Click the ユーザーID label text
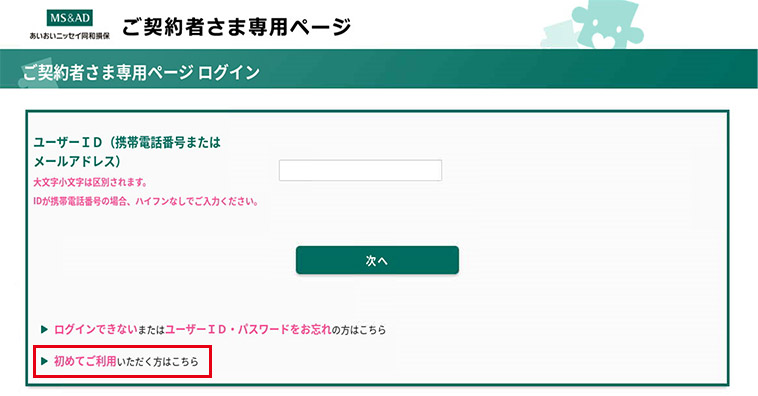This screenshot has width=758, height=396. pyautogui.click(x=127, y=151)
